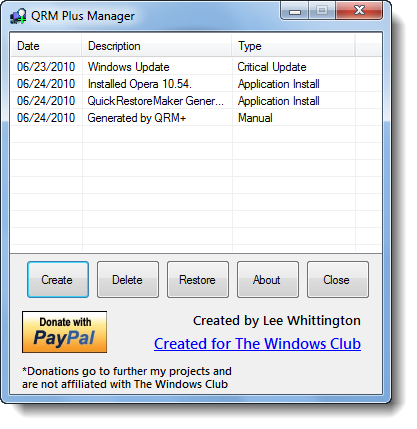This screenshot has width=417, height=429.
Task: Sort list by the Type column header
Action: [x=294, y=46]
